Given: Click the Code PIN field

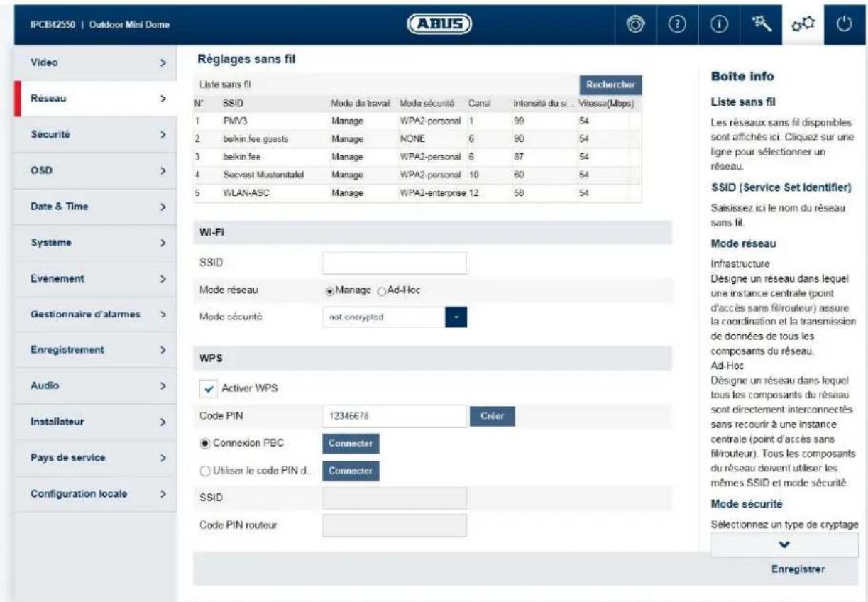Looking at the screenshot, I should coord(395,416).
